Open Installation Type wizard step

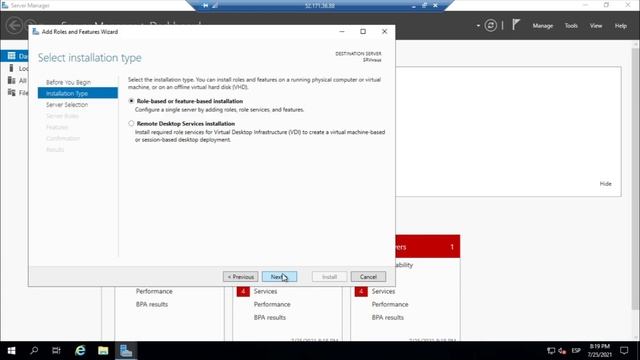[78, 93]
